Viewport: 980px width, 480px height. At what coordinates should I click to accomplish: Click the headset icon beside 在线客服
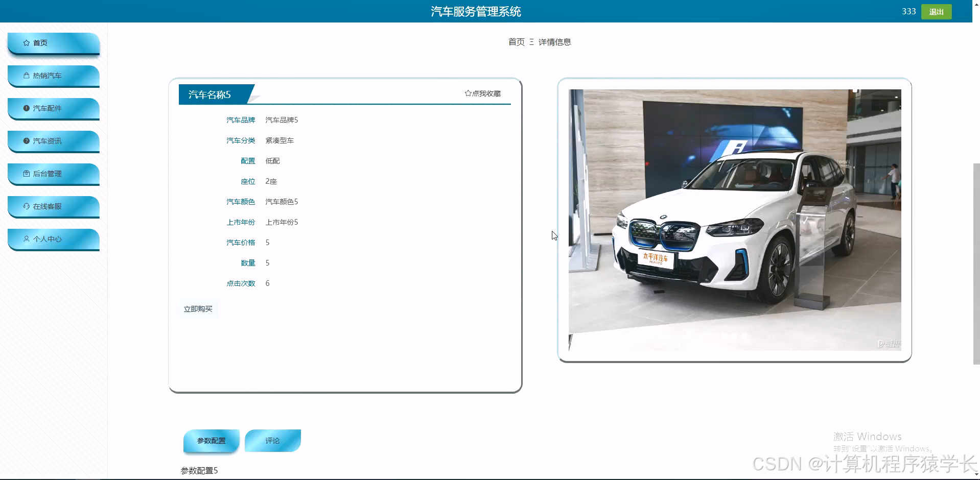pyautogui.click(x=26, y=206)
